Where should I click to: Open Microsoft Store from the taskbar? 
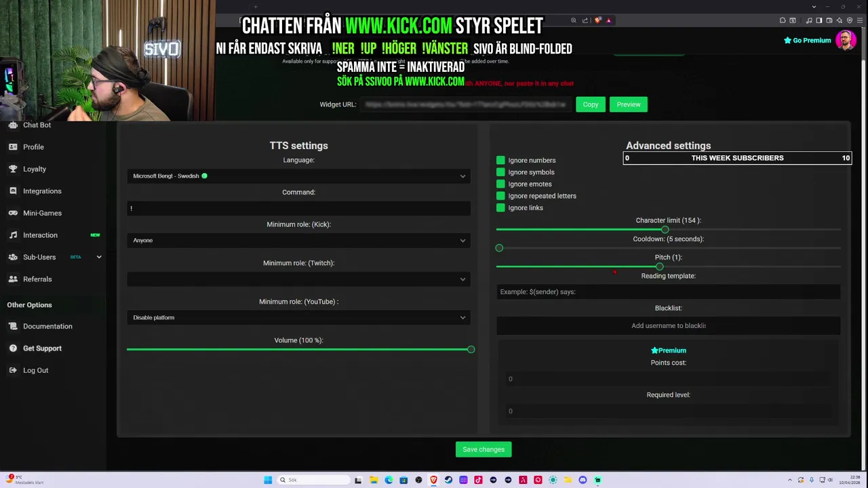tap(403, 480)
